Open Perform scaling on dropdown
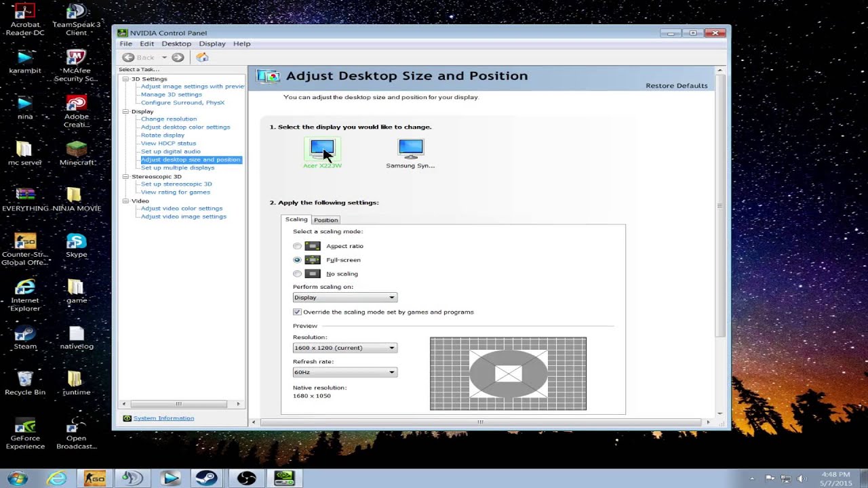 click(x=345, y=298)
